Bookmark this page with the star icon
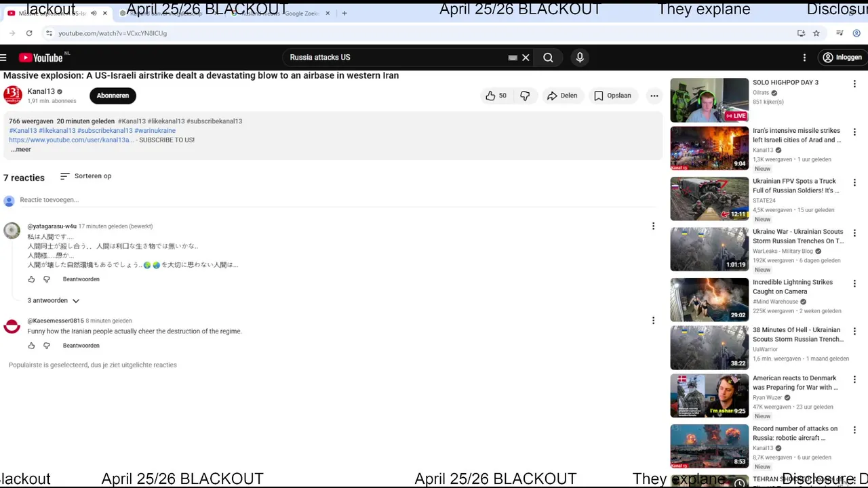 pyautogui.click(x=816, y=33)
